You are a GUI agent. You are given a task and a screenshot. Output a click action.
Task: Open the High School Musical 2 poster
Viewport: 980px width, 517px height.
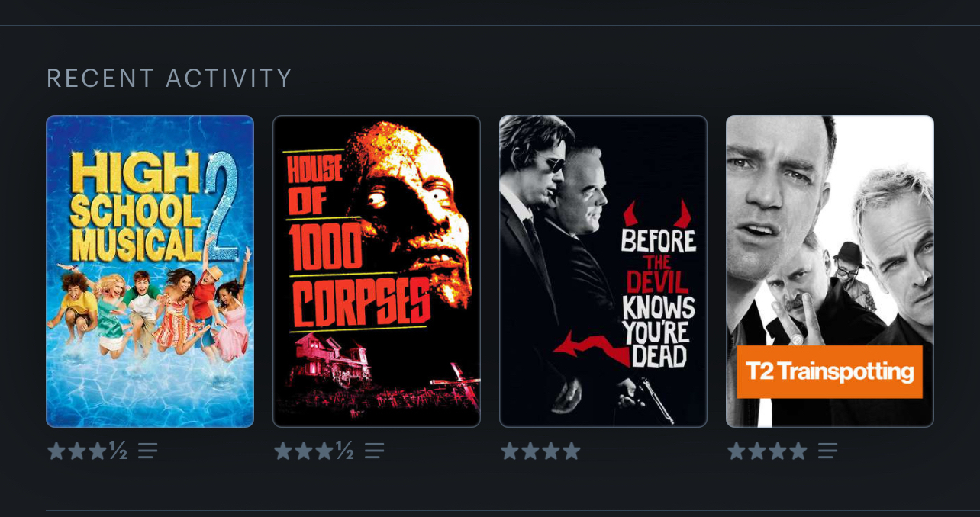pyautogui.click(x=150, y=271)
